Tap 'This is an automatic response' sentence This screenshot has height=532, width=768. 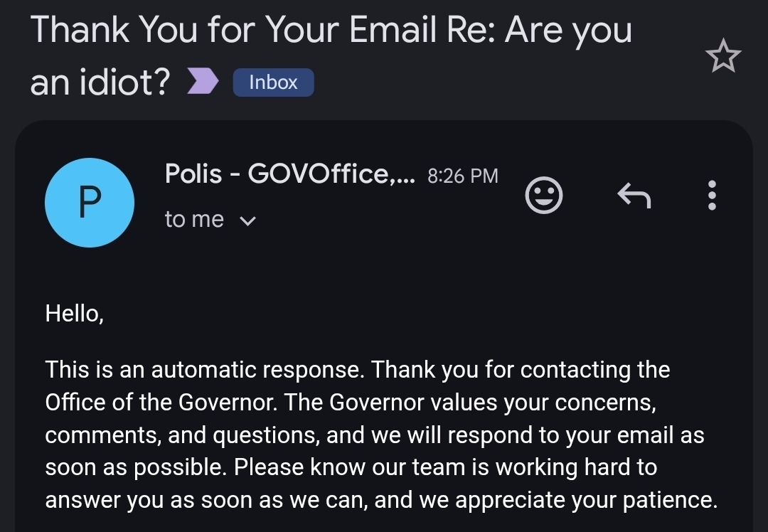[205, 370]
